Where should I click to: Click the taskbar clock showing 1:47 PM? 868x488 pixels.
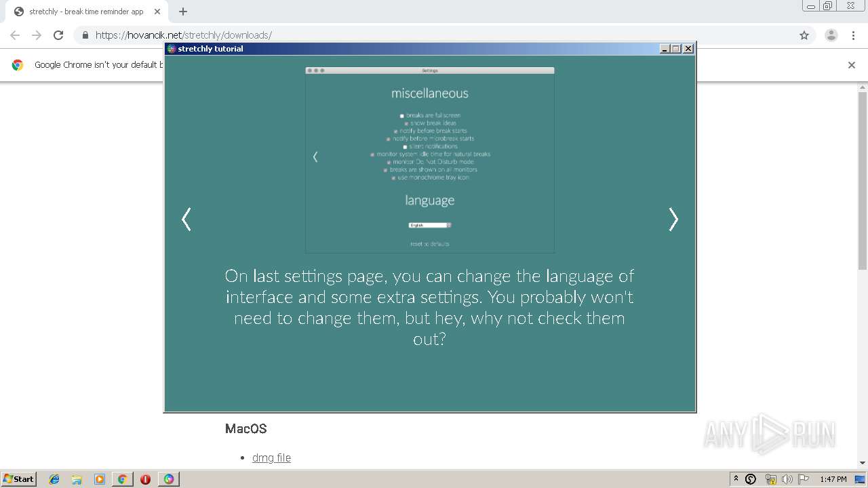pyautogui.click(x=833, y=479)
